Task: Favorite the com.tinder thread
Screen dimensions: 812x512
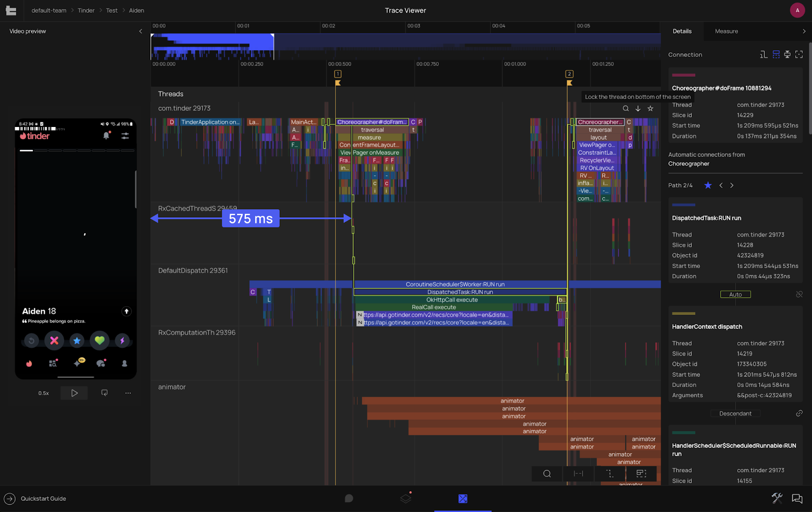Action: click(650, 108)
